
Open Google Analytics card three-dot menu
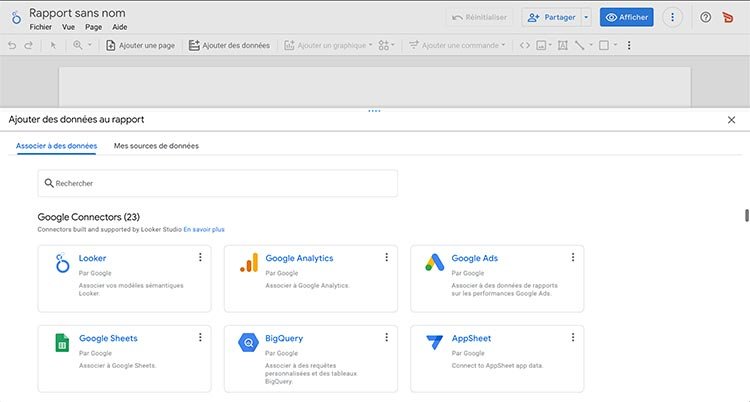[x=386, y=257]
